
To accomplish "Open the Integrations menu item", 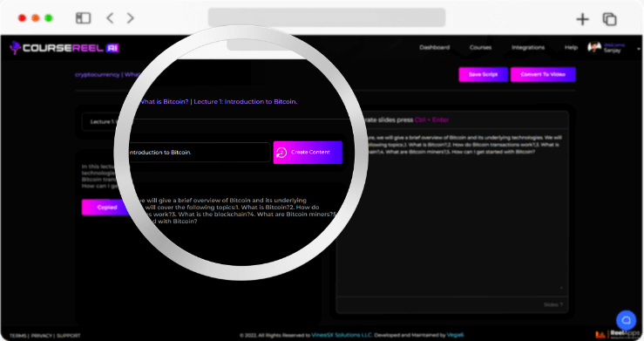I will click(528, 47).
